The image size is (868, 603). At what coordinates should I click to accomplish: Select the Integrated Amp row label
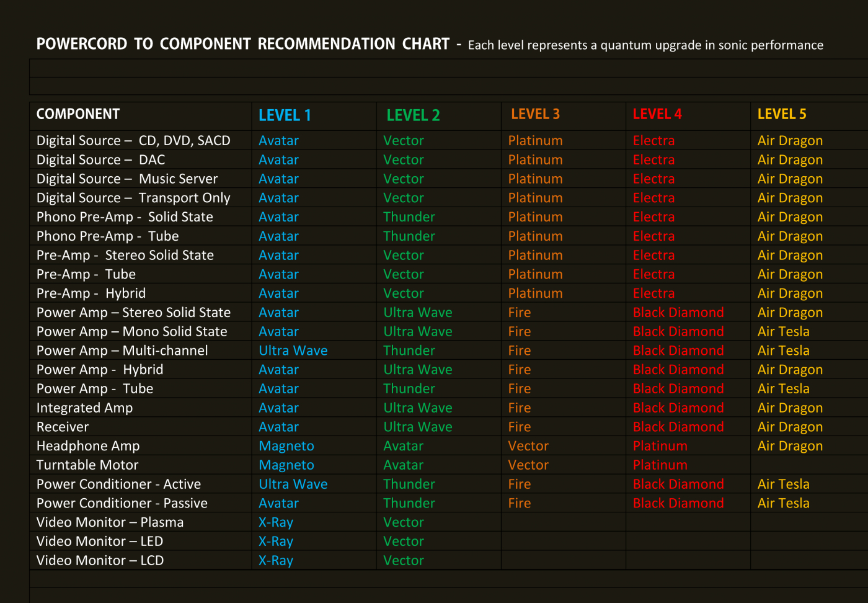(x=84, y=408)
